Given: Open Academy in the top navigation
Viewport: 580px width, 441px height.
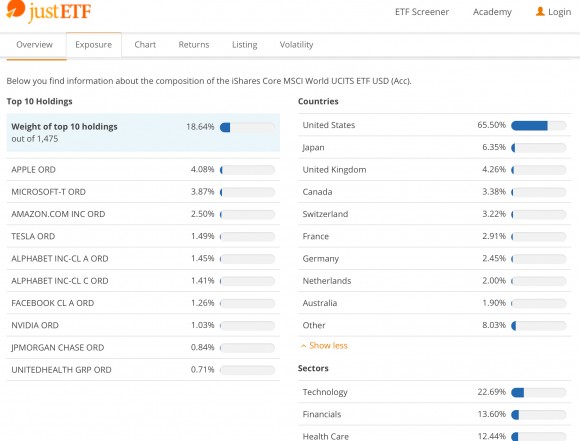Looking at the screenshot, I should pyautogui.click(x=492, y=12).
